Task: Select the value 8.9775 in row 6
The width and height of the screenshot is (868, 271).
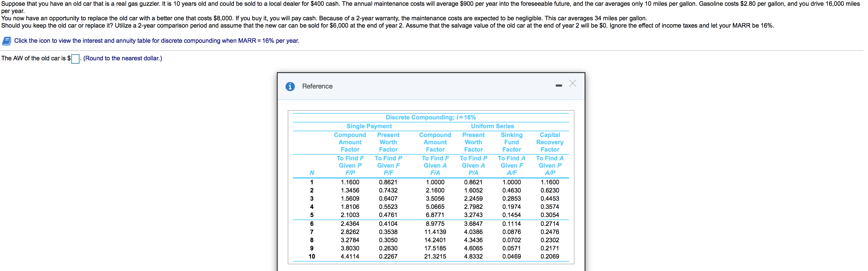Action: (435, 224)
